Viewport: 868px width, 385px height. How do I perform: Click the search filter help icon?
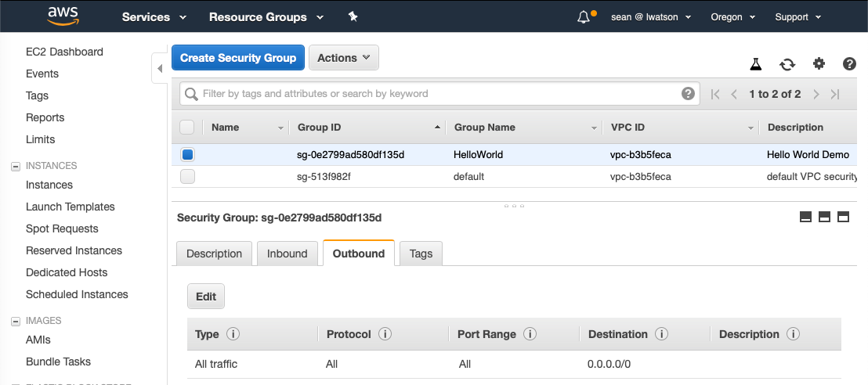(x=688, y=94)
